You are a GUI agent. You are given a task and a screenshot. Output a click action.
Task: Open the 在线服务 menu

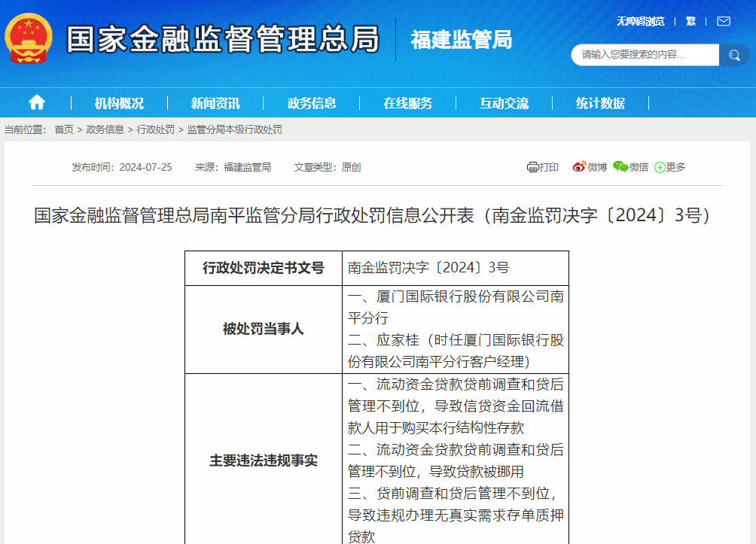[x=407, y=103]
